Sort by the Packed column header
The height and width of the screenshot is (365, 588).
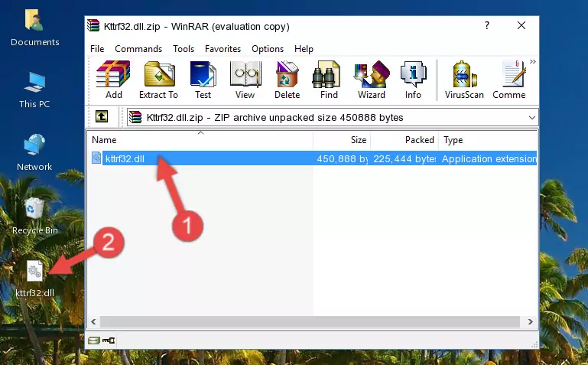pyautogui.click(x=404, y=140)
